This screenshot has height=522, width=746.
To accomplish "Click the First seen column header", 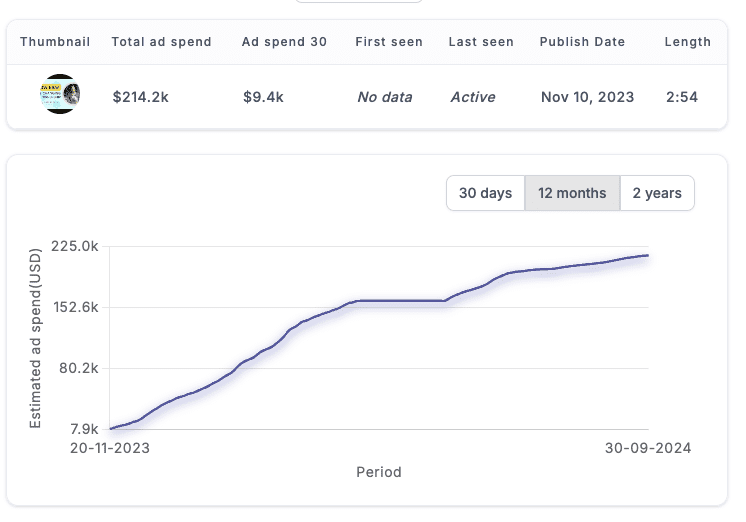I will coord(389,42).
